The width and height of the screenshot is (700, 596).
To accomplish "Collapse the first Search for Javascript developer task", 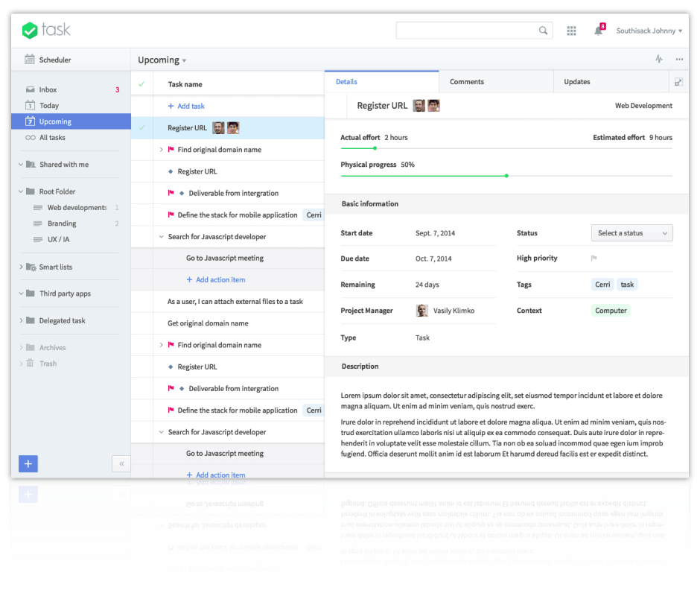I will pos(161,237).
